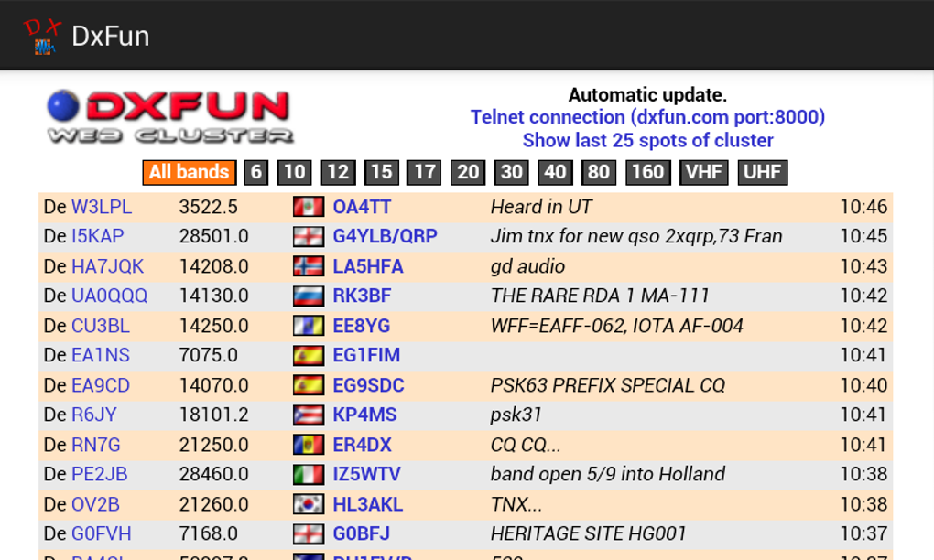The width and height of the screenshot is (934, 560).
Task: Open DX callsign RK3BF
Action: tap(362, 296)
